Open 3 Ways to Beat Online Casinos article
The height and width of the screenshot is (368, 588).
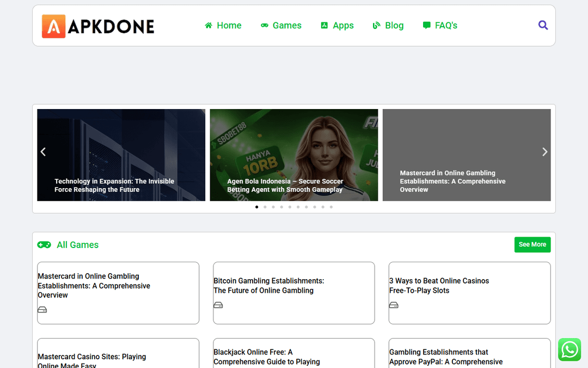(x=439, y=285)
